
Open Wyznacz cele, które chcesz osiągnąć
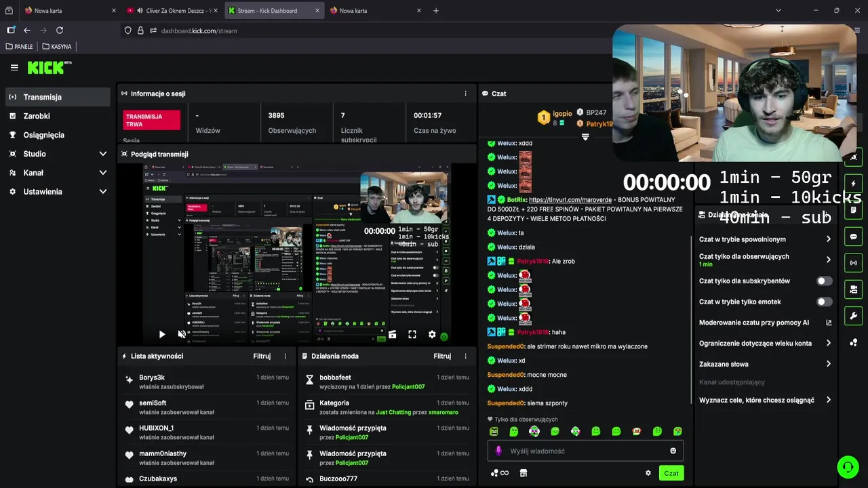point(766,400)
